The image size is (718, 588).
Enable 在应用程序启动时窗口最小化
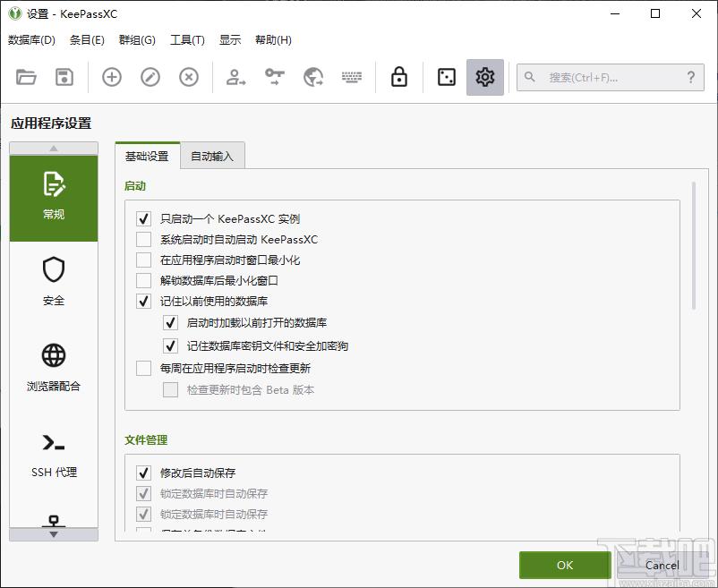(143, 260)
